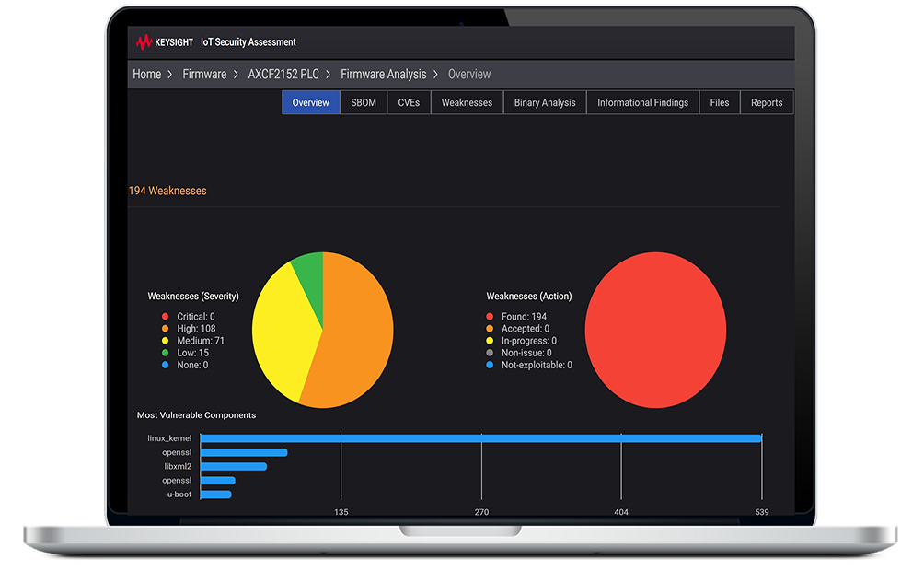Click Firmware Analysis breadcrumb link

click(384, 75)
